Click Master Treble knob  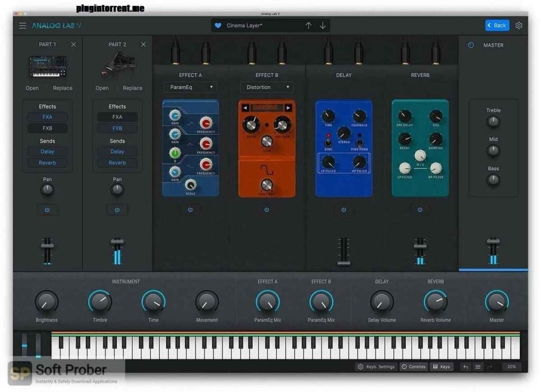click(x=493, y=122)
